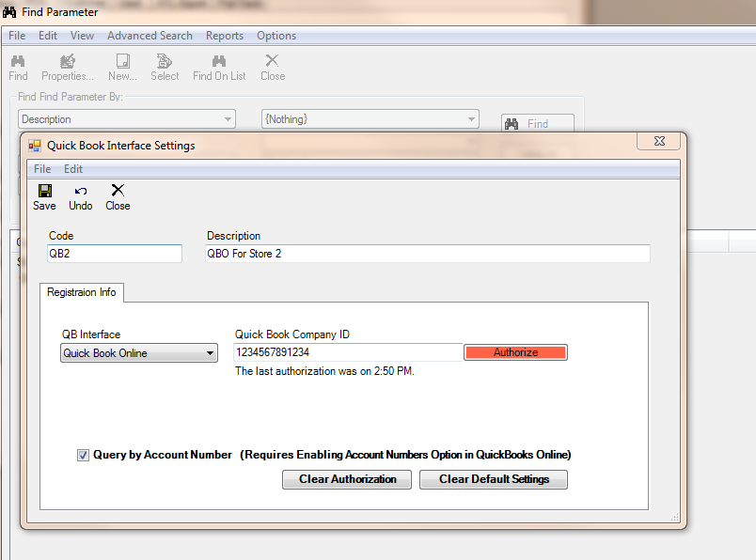Image resolution: width=756 pixels, height=560 pixels.
Task: Click the Quick Book Company ID label
Action: [x=292, y=334]
